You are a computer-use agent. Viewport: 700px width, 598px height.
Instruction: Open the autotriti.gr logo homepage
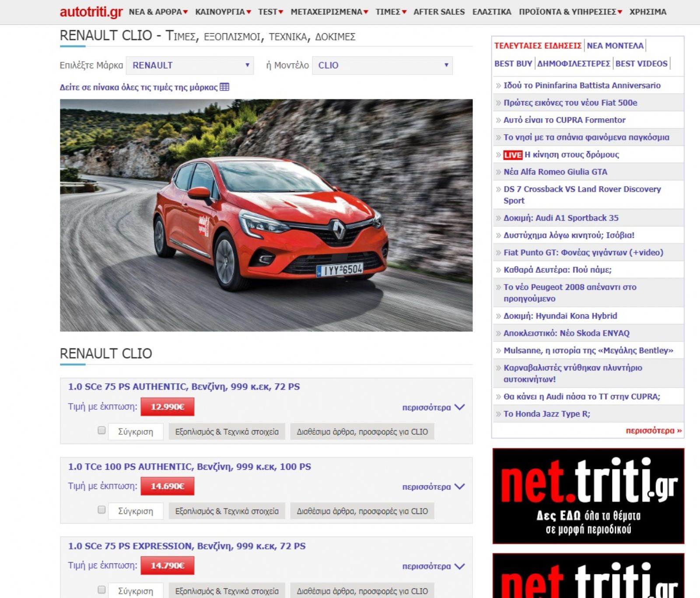click(91, 12)
